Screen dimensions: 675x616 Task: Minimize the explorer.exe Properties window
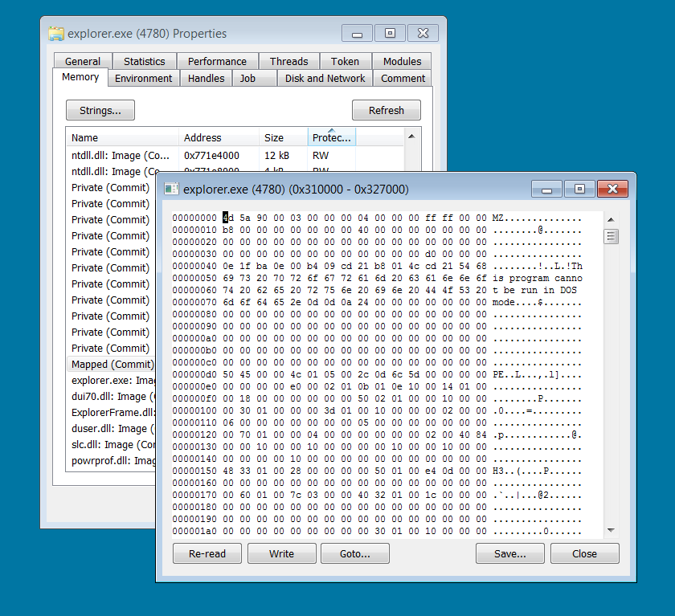357,34
